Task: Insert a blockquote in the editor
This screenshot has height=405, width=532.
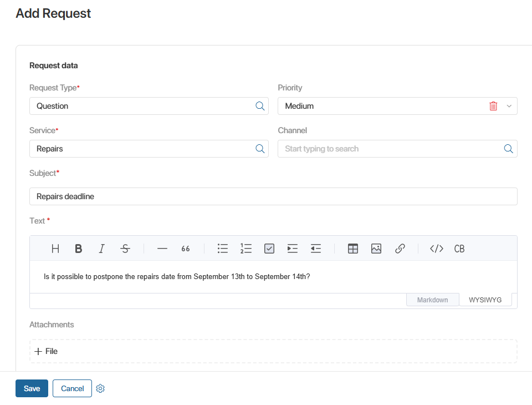Action: [x=186, y=249]
